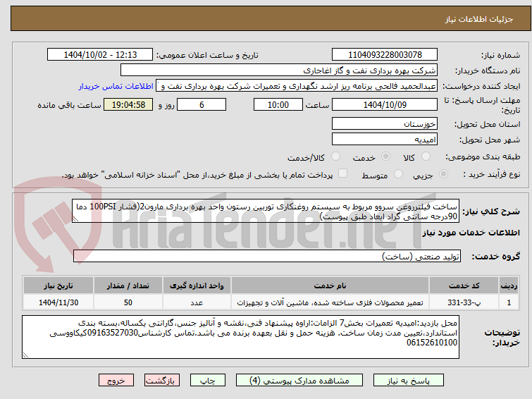Click the request creator field
Screen dimensions: 532x399
click(x=297, y=86)
